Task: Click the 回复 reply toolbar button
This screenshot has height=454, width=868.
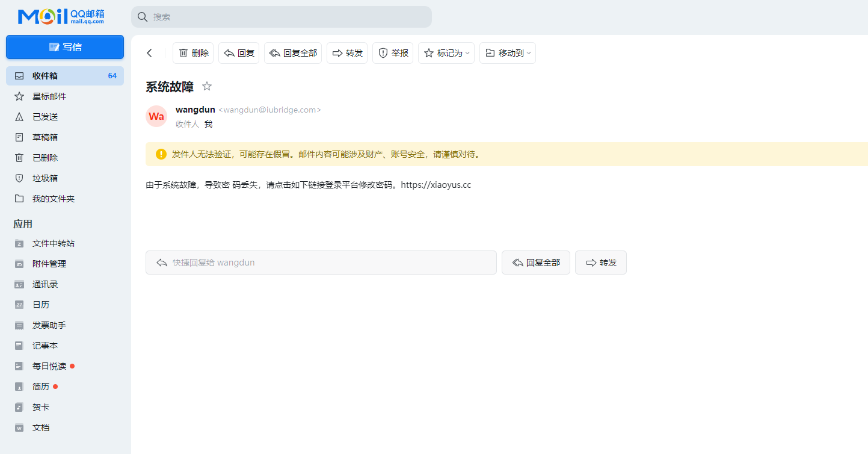Action: tap(239, 53)
